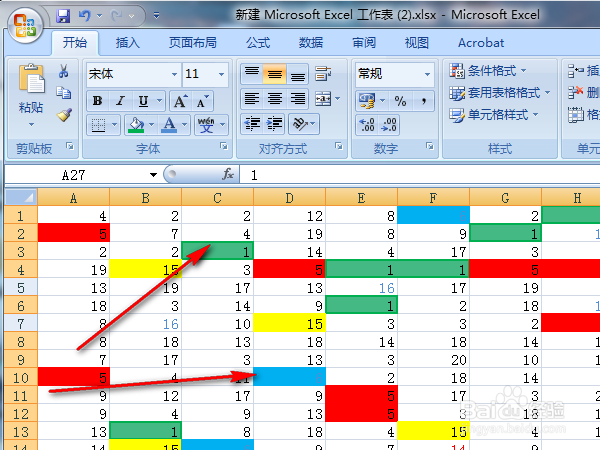
Task: Apply percent style
Action: click(400, 101)
